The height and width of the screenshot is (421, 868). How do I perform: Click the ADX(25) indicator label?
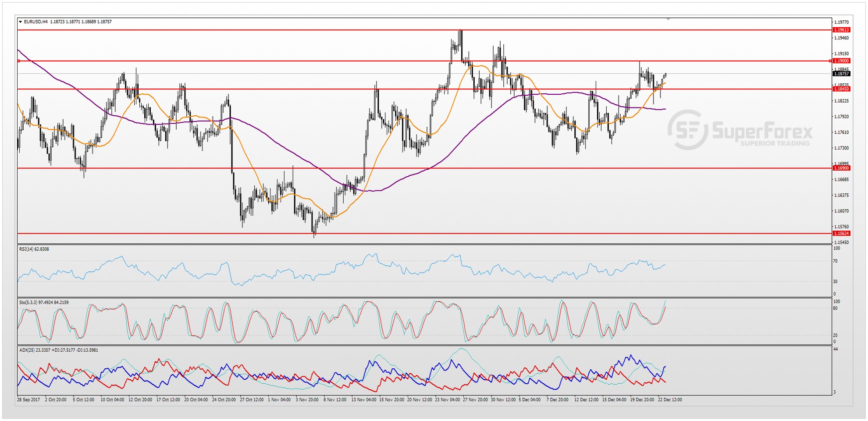pos(59,350)
